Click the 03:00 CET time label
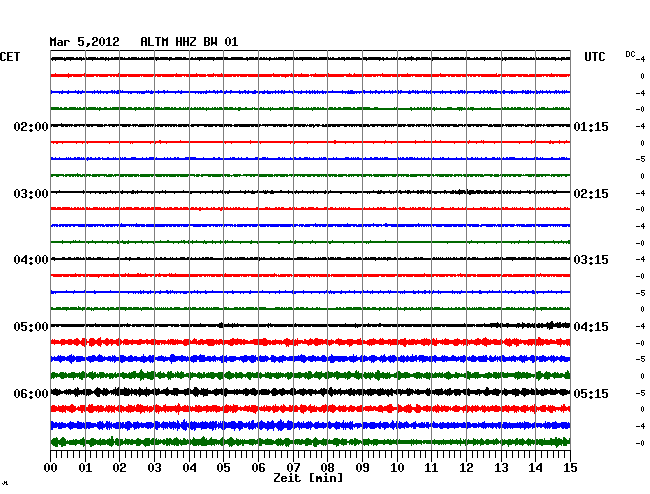The image size is (650, 494). (31, 194)
